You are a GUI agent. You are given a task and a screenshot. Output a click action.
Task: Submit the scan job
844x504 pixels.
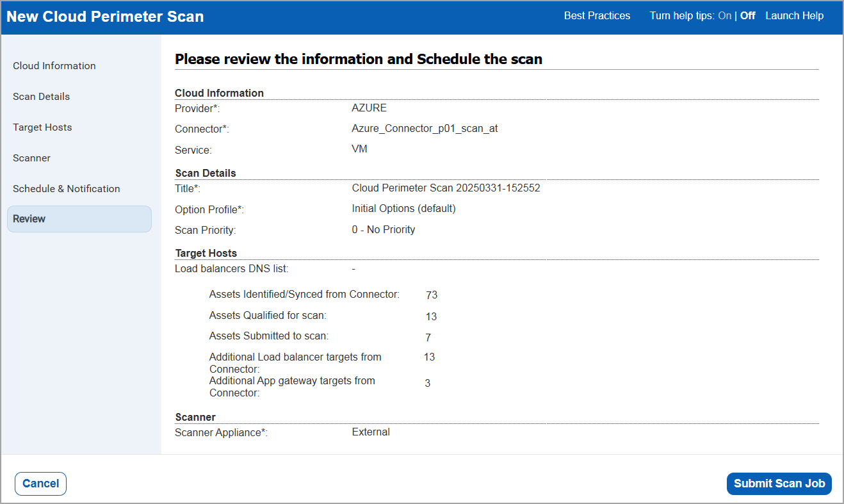pyautogui.click(x=779, y=484)
